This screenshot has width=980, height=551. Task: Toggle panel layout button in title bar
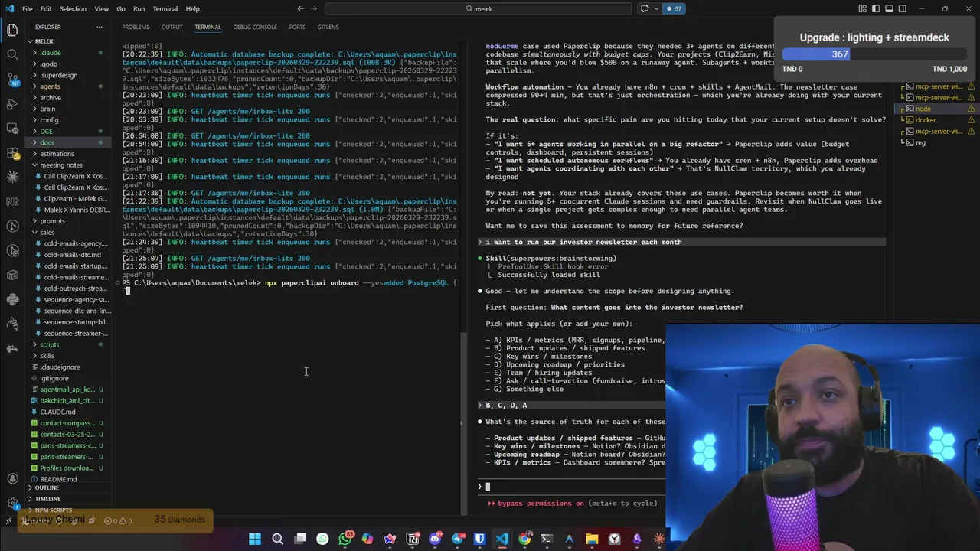(x=889, y=8)
